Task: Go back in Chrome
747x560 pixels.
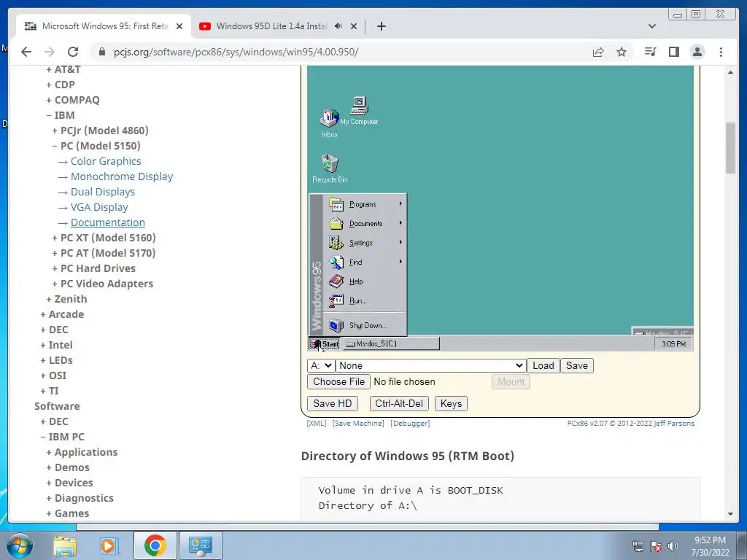Action: [26, 52]
